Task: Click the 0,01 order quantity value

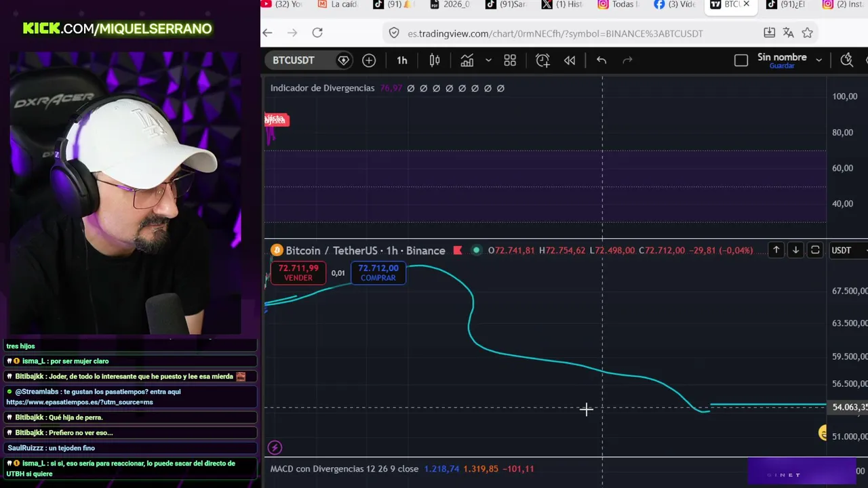Action: click(x=338, y=273)
